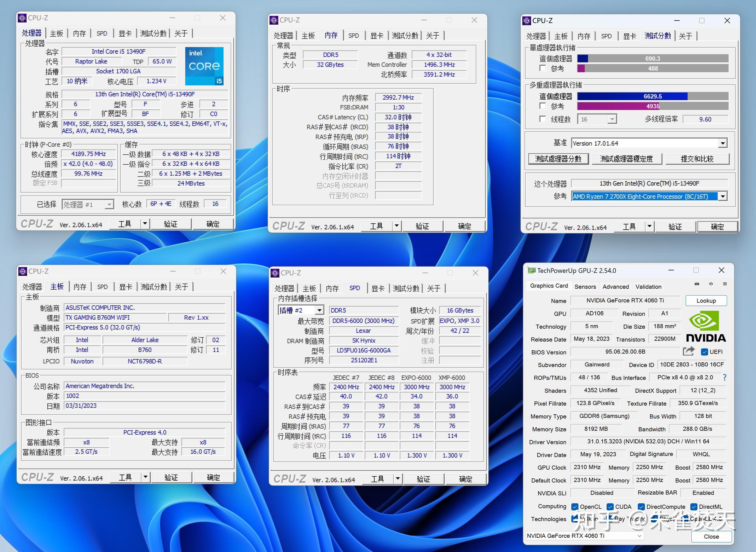The width and height of the screenshot is (756, 552).
Task: Click the Bus Interface question mark icon
Action: pos(725,378)
